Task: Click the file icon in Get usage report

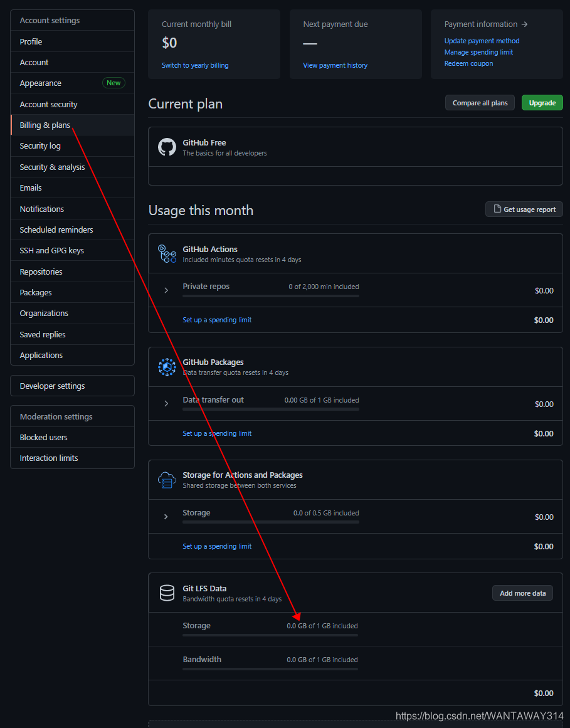Action: 497,209
